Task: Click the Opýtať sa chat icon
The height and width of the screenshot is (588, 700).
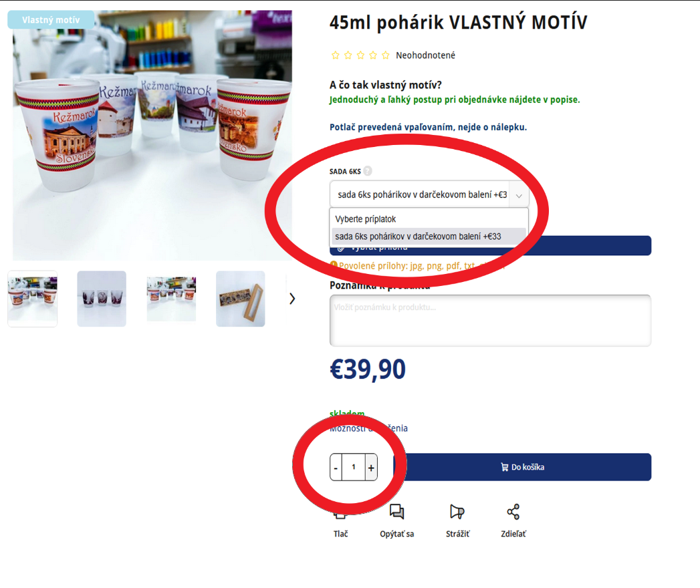Action: coord(396,512)
